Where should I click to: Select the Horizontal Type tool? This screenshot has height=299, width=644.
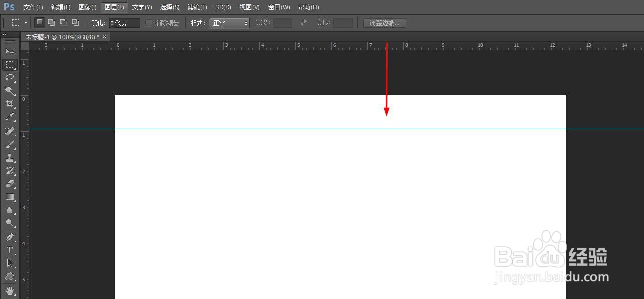pos(10,250)
